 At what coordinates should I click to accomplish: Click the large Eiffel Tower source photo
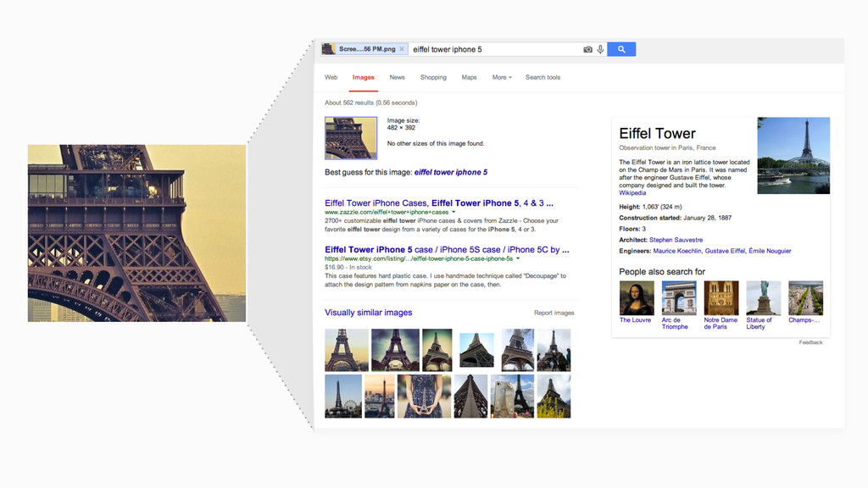tap(136, 233)
